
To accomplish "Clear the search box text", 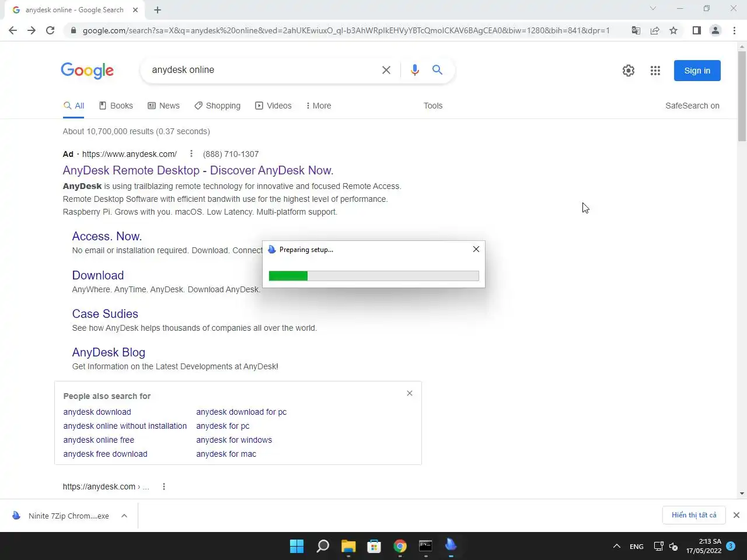I will point(386,70).
